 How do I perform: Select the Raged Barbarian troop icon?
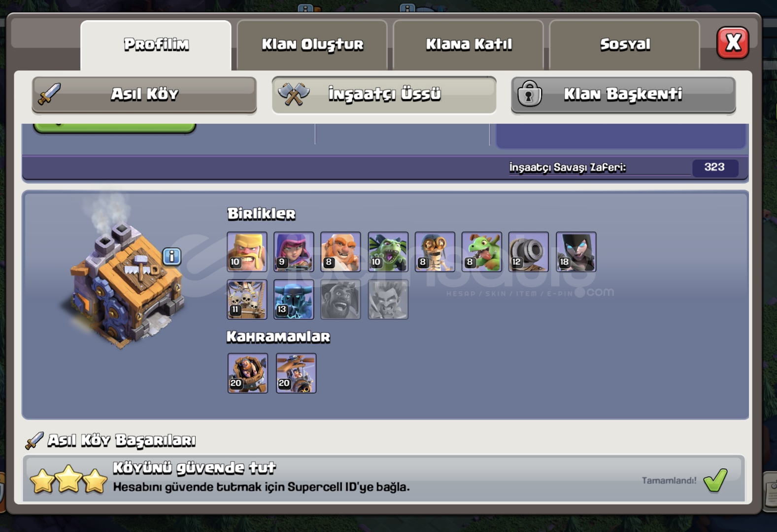point(247,252)
